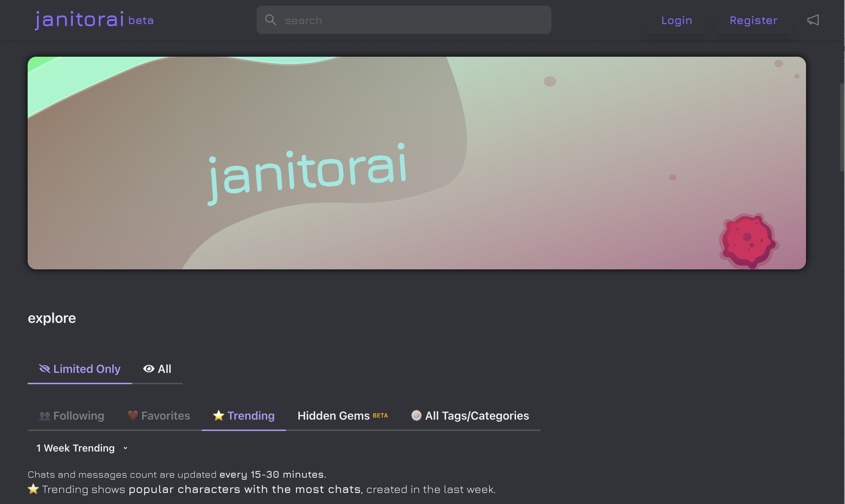Screen dimensions: 845x504
Task: Click the janitorai beta logo
Action: [x=94, y=20]
